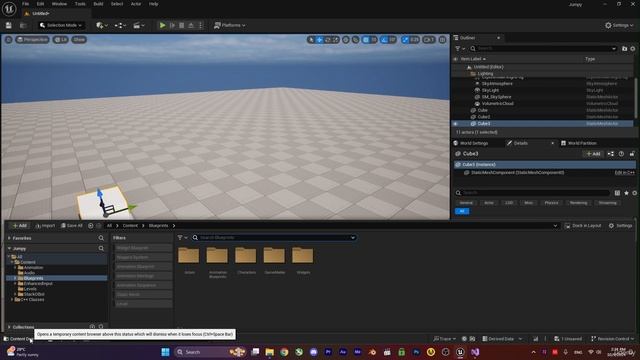Open the Selection Mode dropdown
Image resolution: width=640 pixels, height=360 pixels.
pyautogui.click(x=61, y=25)
